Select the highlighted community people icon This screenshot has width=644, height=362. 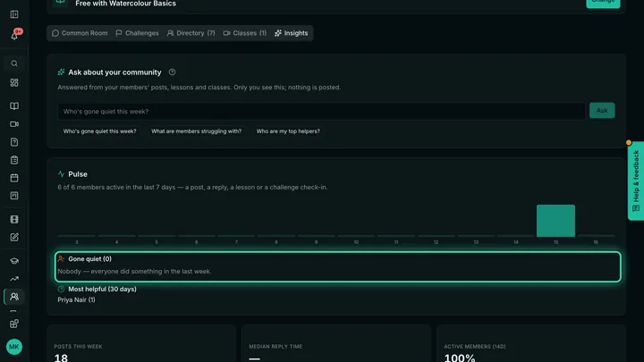pyautogui.click(x=14, y=297)
